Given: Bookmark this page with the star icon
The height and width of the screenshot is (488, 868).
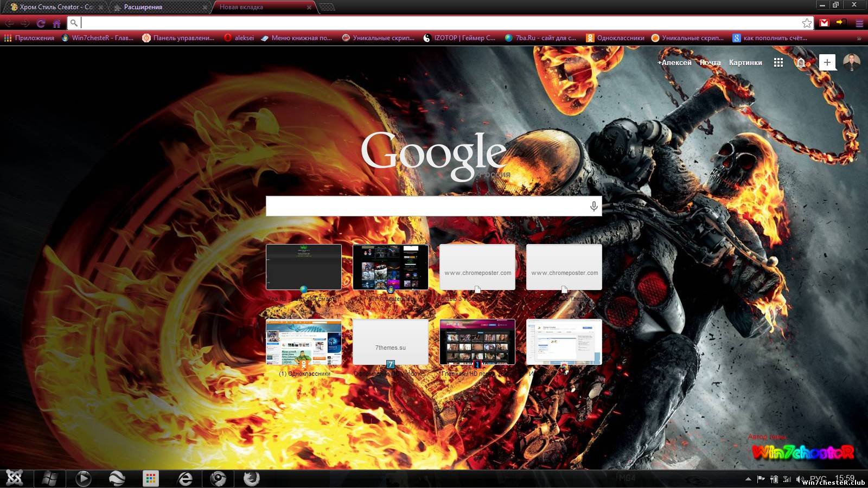Looking at the screenshot, I should coord(807,23).
